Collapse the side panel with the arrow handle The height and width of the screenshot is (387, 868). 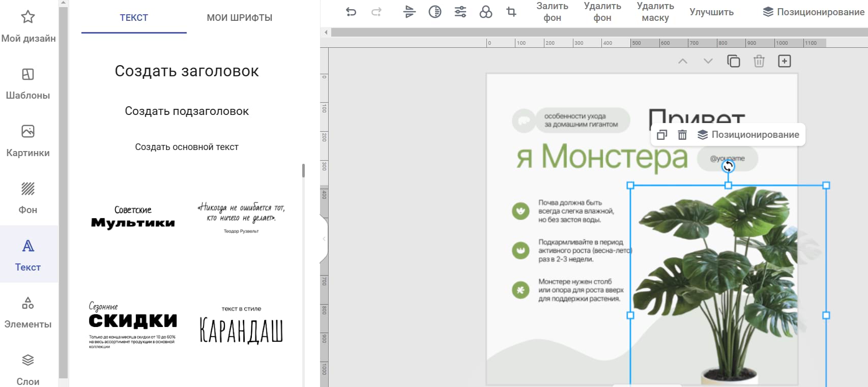[x=324, y=239]
